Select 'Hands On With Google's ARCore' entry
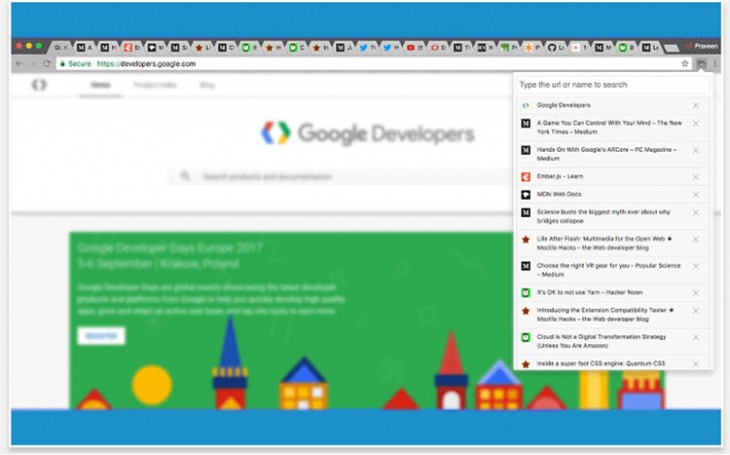The width and height of the screenshot is (730, 455). [612, 154]
